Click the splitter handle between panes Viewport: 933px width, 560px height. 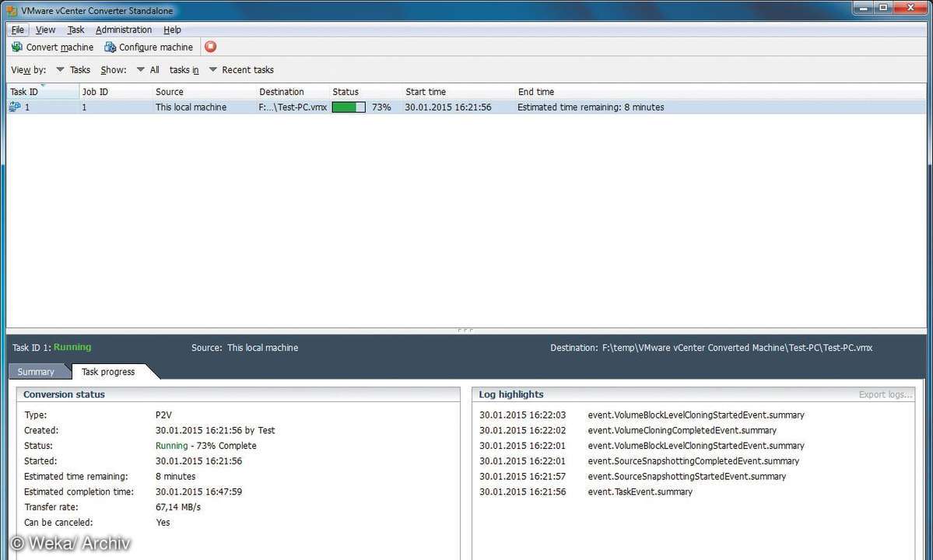point(465,330)
